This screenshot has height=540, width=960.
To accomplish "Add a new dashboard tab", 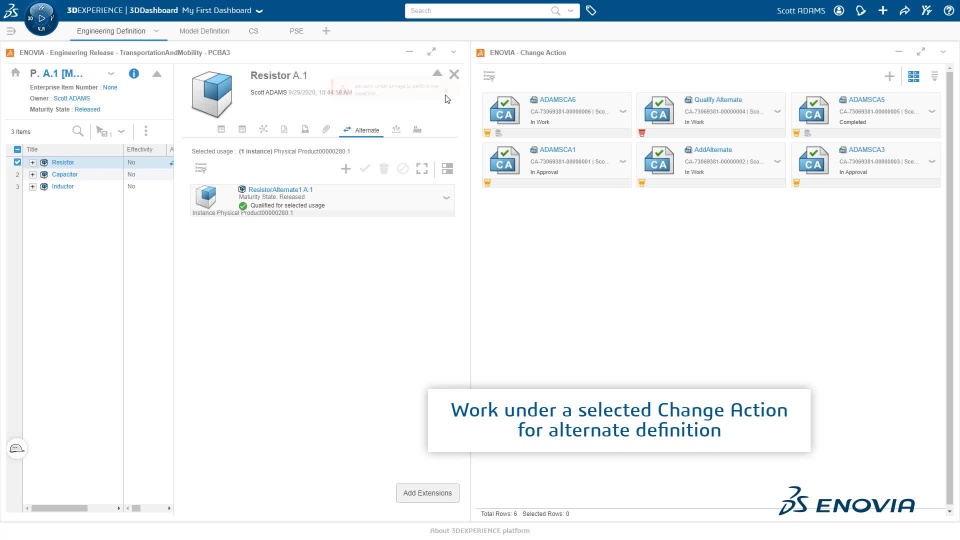I will coord(326,31).
